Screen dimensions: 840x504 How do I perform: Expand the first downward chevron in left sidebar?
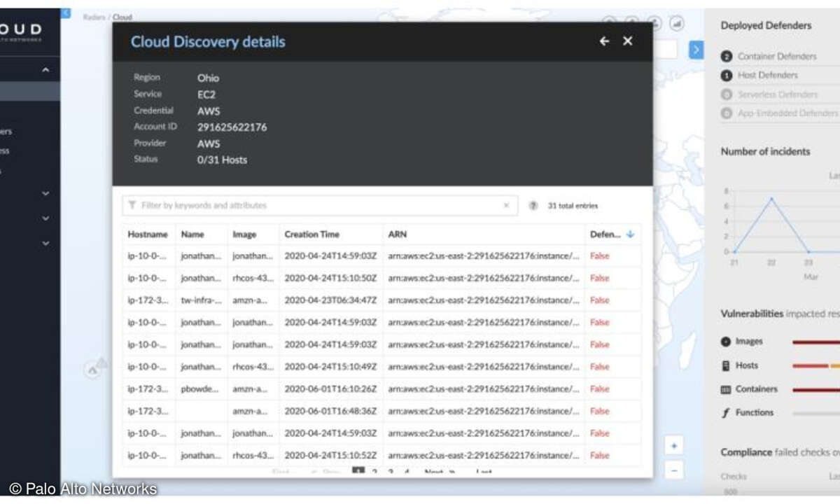(45, 194)
